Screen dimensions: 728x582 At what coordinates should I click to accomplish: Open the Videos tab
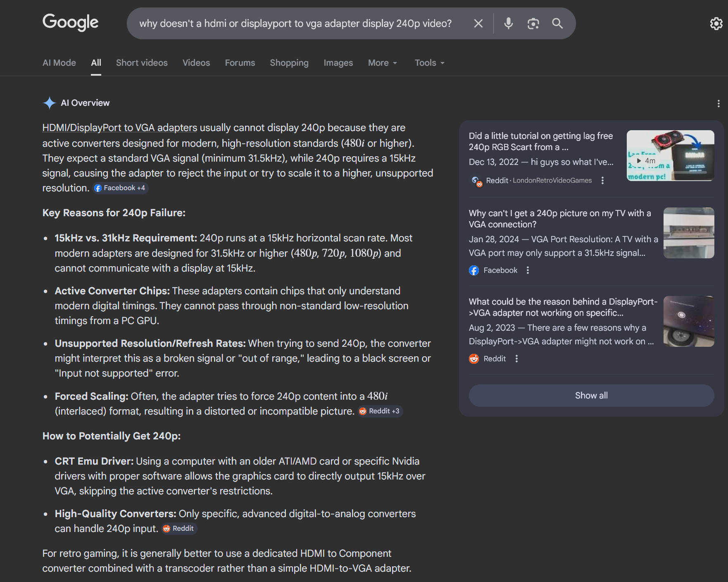[x=196, y=63]
